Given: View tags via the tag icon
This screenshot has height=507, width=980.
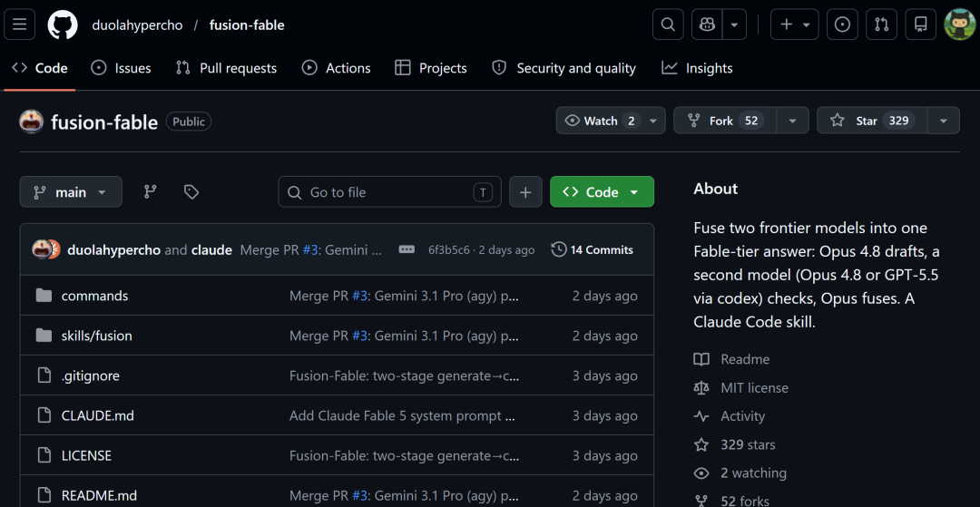Looking at the screenshot, I should [191, 192].
